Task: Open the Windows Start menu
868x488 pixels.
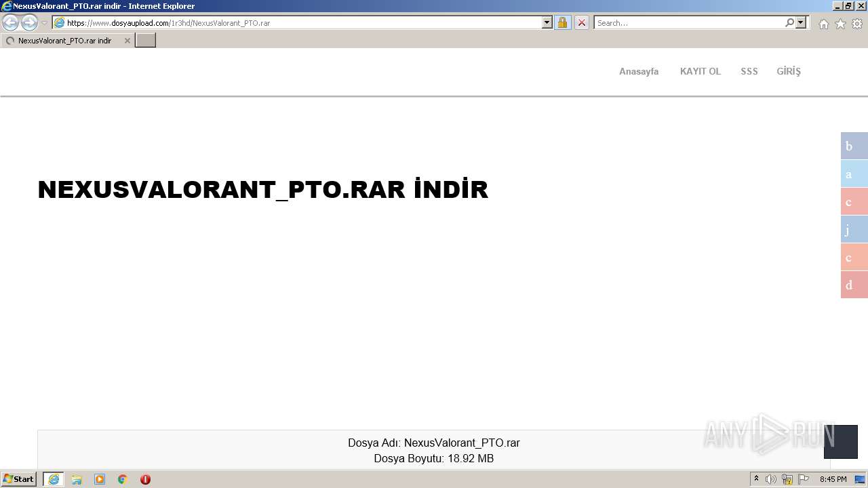Action: coord(19,479)
